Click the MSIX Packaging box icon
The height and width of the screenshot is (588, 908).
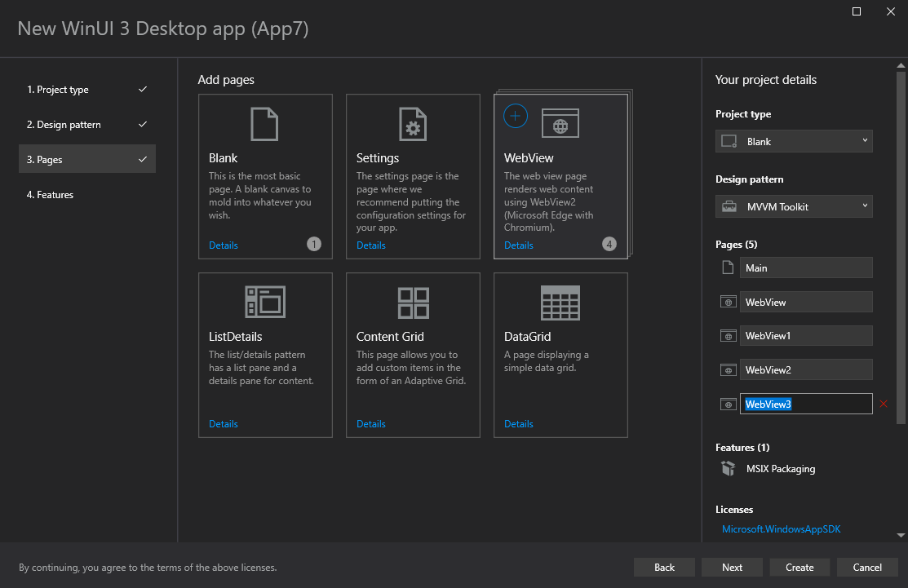tap(728, 468)
